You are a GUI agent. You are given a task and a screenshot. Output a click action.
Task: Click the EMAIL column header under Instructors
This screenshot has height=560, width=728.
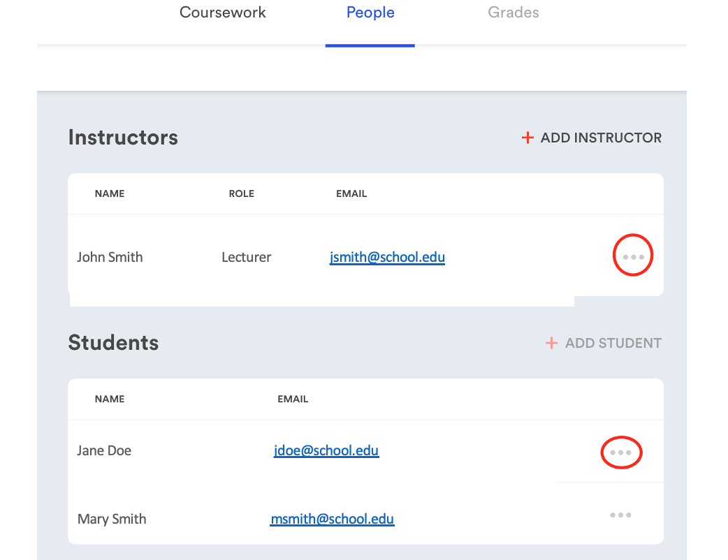(351, 193)
